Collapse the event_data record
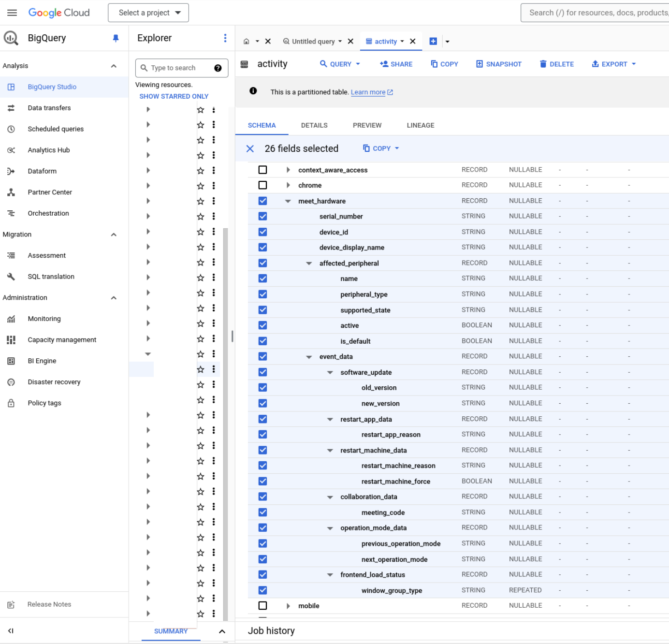 [x=309, y=357]
